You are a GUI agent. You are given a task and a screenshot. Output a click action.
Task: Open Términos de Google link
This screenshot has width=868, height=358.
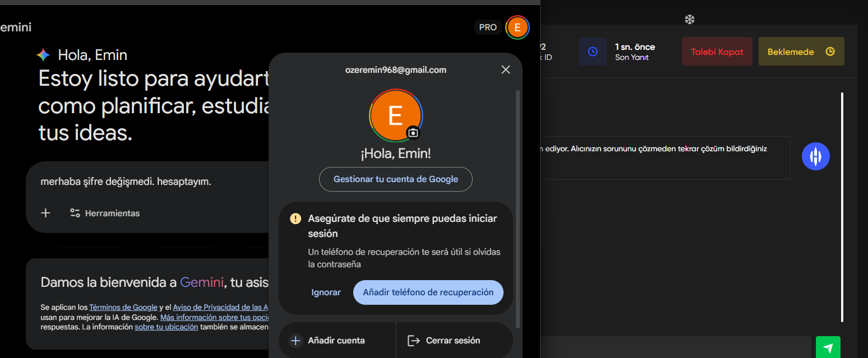(123, 307)
